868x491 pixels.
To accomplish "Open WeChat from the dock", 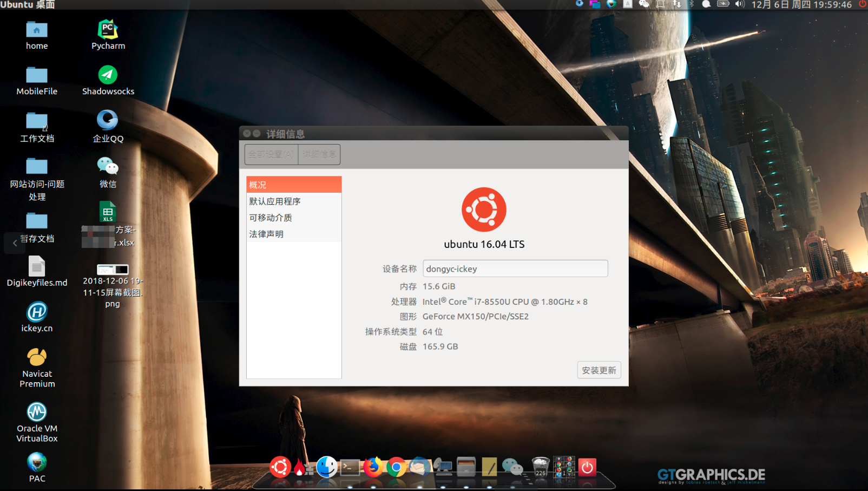I will pyautogui.click(x=512, y=467).
